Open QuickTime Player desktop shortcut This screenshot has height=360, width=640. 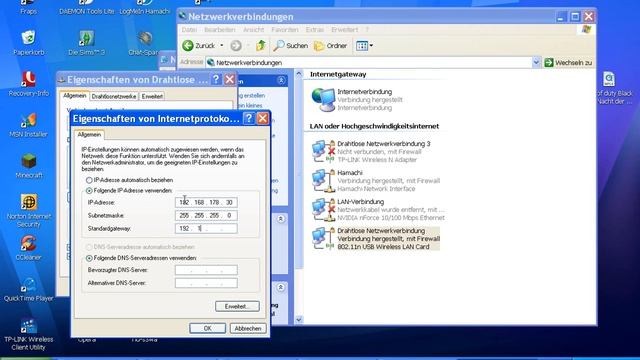coord(28,285)
